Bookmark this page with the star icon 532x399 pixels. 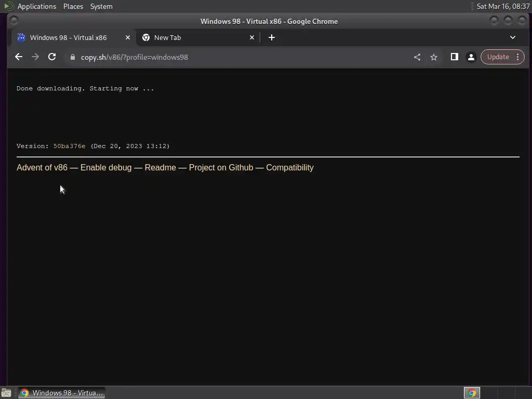(434, 57)
